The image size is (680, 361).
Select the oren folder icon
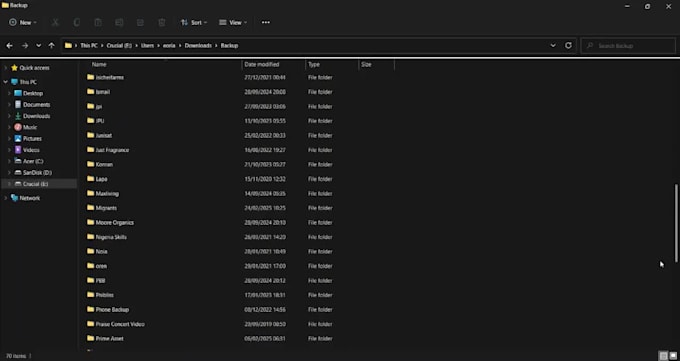(x=90, y=266)
